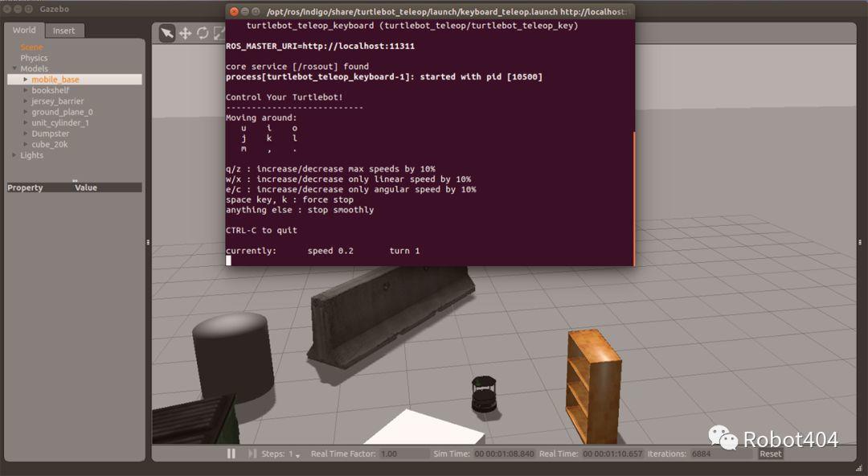Activate the translate mode tool in Gazebo toolbar

[x=185, y=33]
